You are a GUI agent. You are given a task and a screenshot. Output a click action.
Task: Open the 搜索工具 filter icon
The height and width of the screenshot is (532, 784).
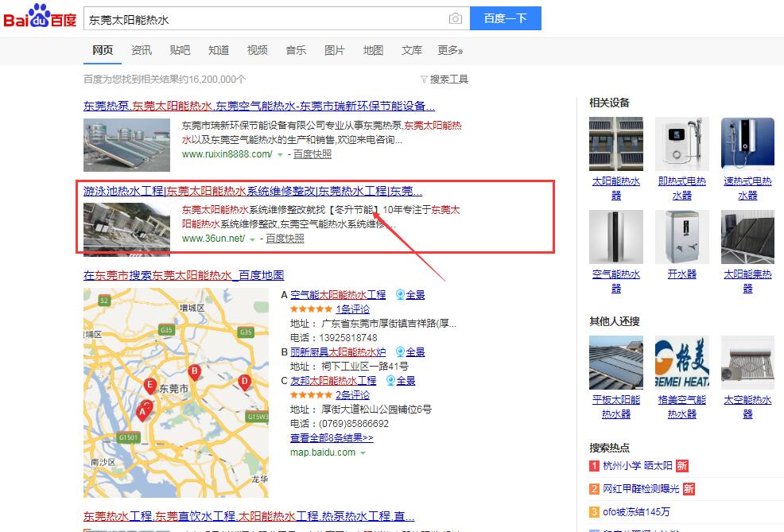[424, 80]
